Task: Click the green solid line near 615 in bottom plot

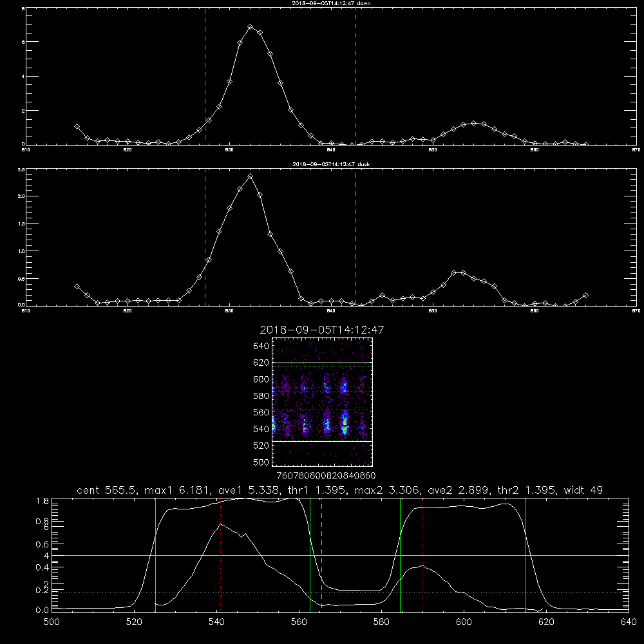Action: pyautogui.click(x=526, y=554)
